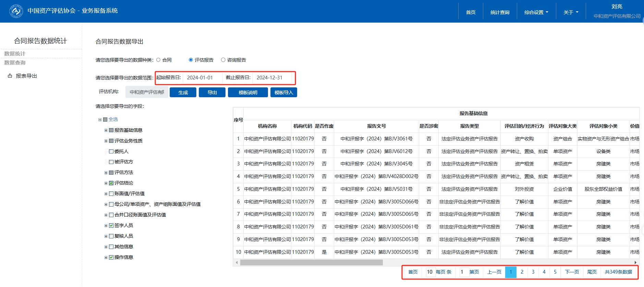Click the export icon beside 报表导出
The image size is (644, 287).
coord(10,76)
